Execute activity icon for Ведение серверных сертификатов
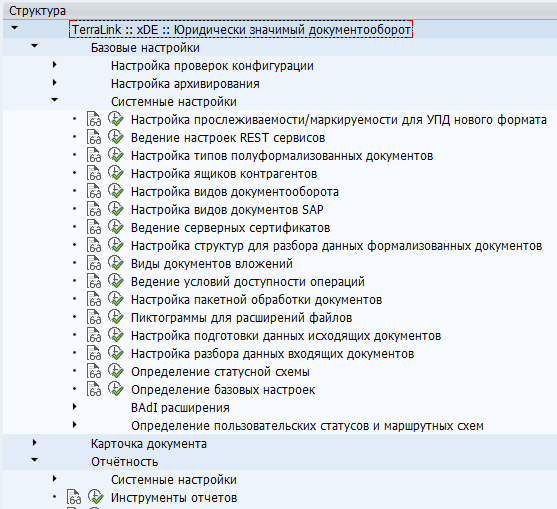This screenshot has height=509, width=557. click(115, 227)
